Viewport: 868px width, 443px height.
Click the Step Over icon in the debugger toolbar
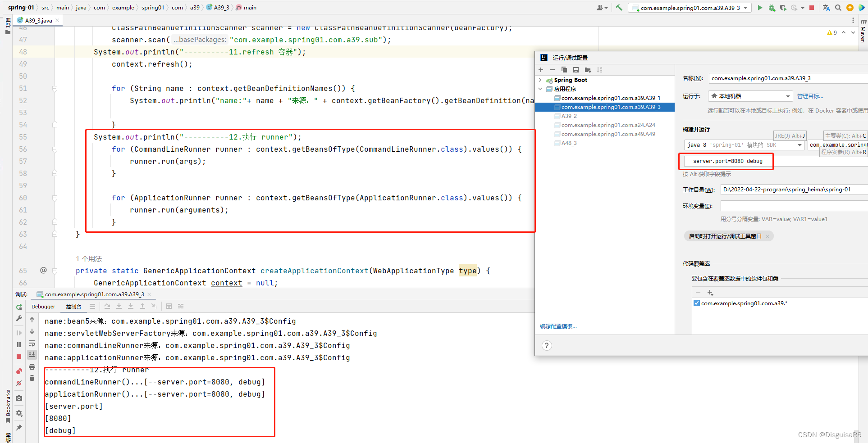point(107,307)
